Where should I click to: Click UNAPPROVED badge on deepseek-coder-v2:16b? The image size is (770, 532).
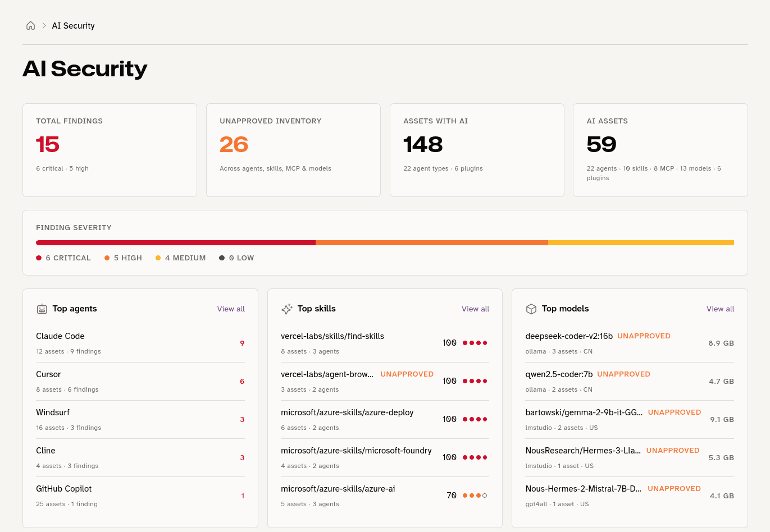coord(644,336)
